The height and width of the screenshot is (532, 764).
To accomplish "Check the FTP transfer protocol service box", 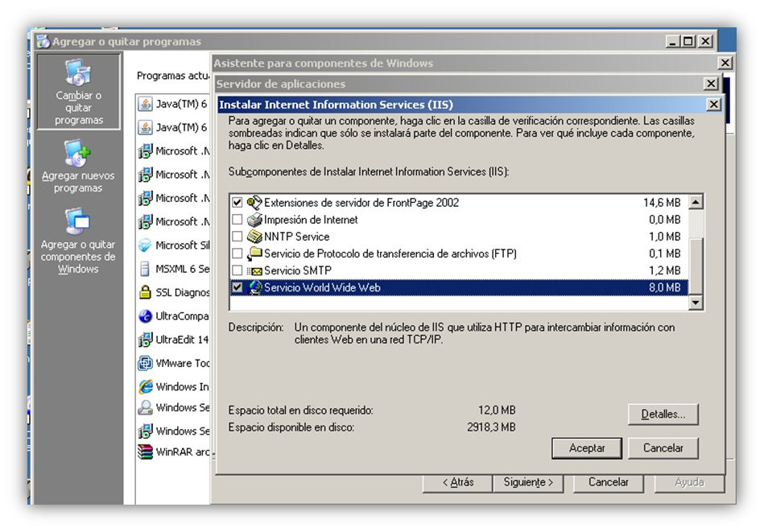I will [237, 254].
